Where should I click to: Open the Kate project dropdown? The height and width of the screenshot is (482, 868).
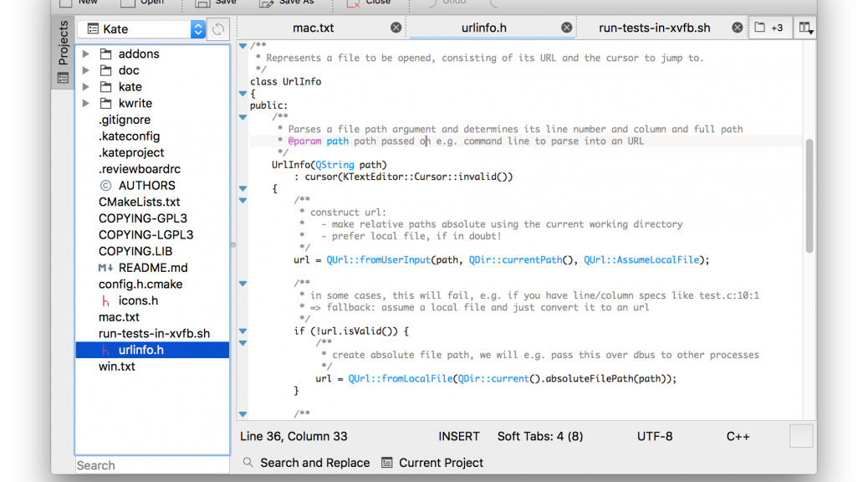tap(140, 29)
